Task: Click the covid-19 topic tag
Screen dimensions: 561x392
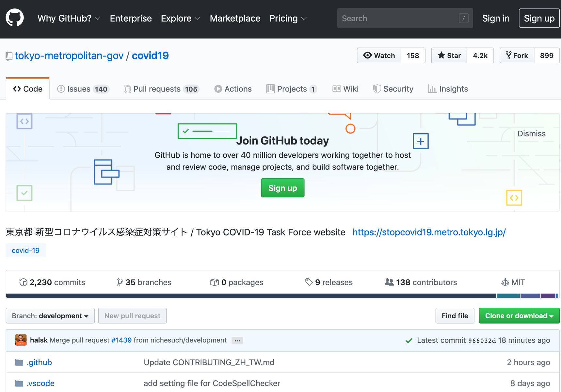Action: pyautogui.click(x=25, y=251)
